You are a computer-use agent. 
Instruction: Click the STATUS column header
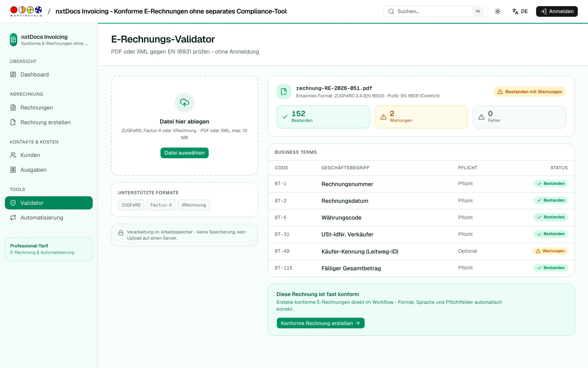559,168
